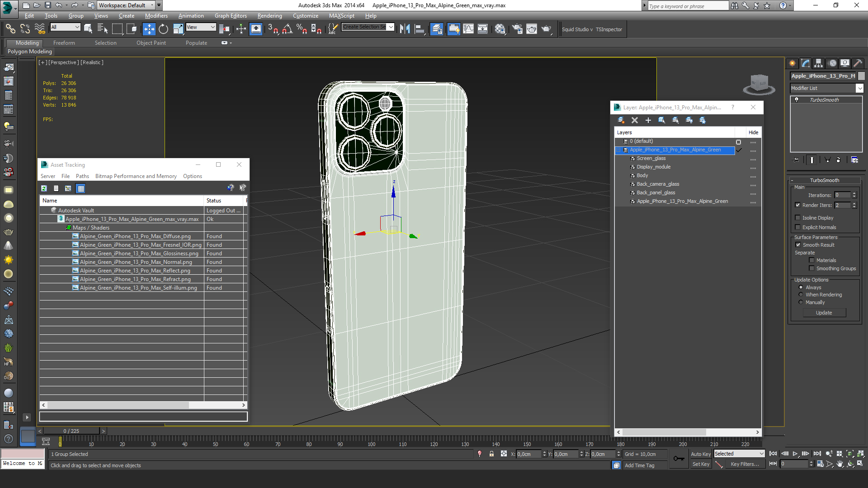Open the selection filter All dropdown
Screen dimensions: 868x488
pyautogui.click(x=65, y=27)
